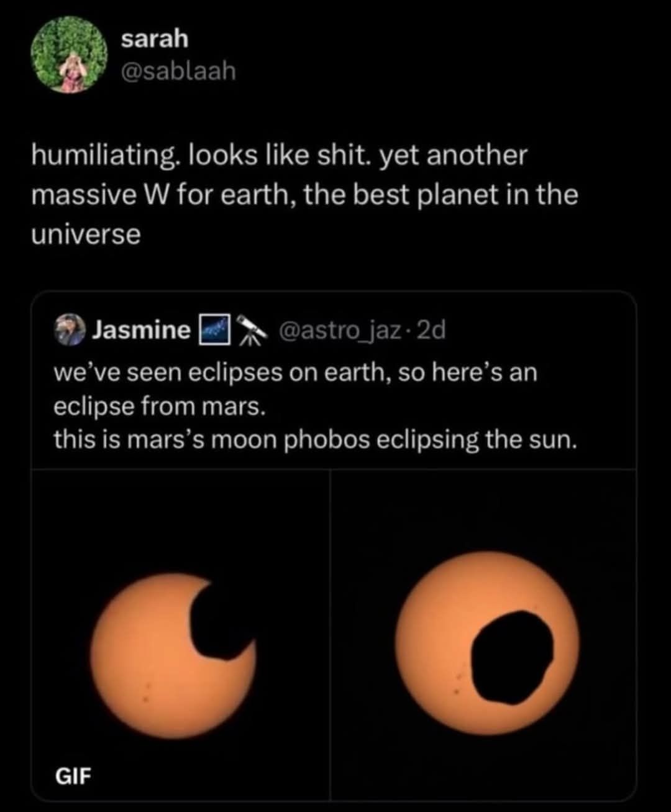Open the @sablaah handle link
Viewport: 671px width, 812px height.
(x=178, y=71)
